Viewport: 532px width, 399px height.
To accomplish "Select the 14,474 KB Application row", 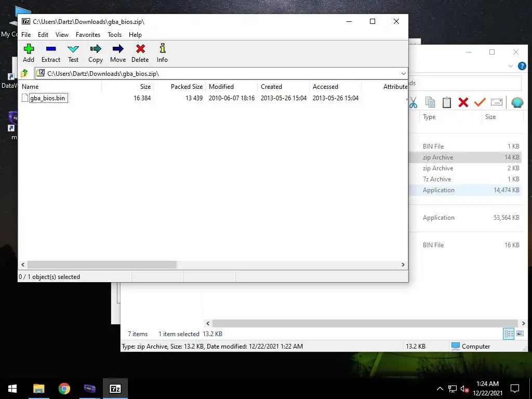I will 465,190.
